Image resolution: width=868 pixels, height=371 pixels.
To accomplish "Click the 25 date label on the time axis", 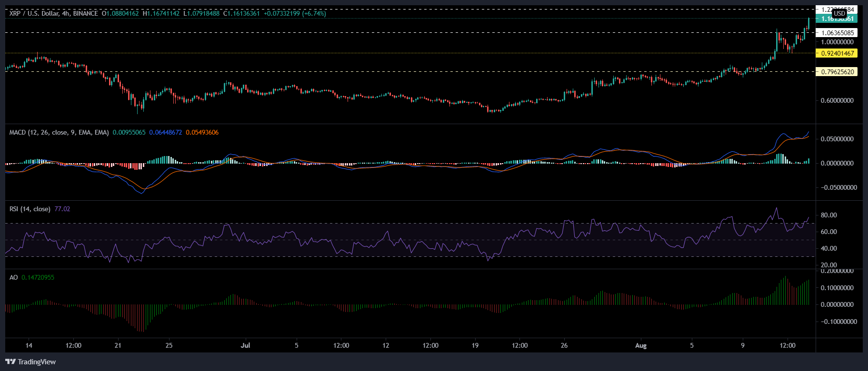I will coord(169,345).
